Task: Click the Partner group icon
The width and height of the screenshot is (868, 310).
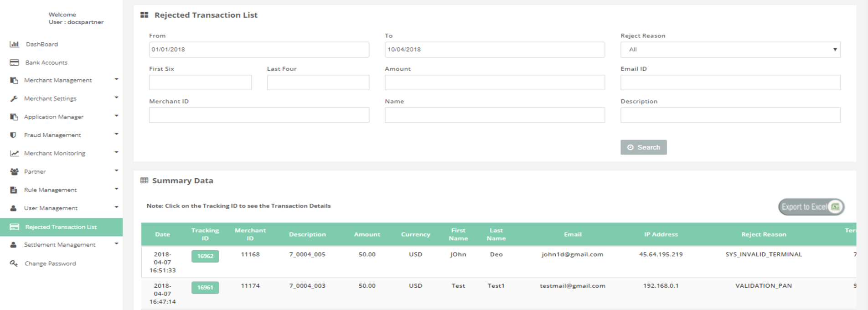Action: click(x=14, y=171)
